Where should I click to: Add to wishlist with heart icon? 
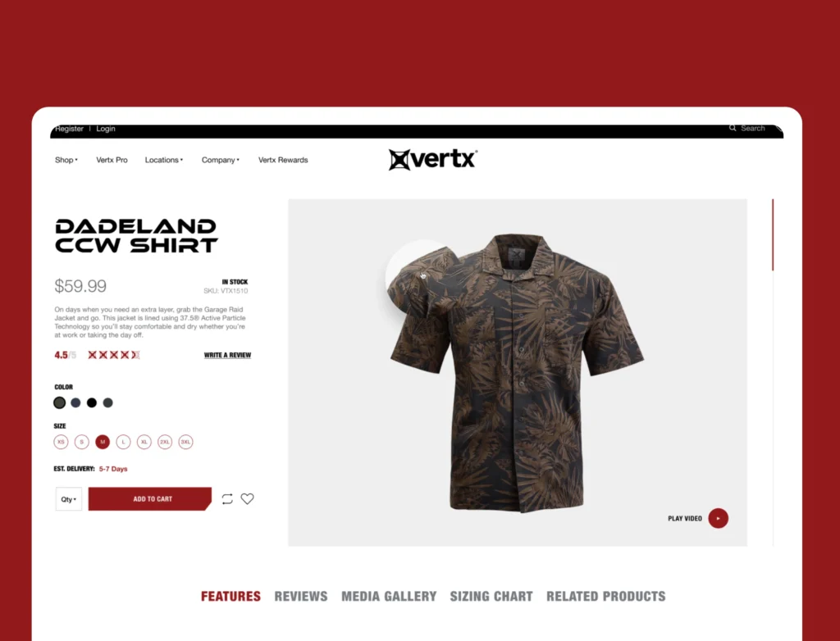tap(247, 498)
